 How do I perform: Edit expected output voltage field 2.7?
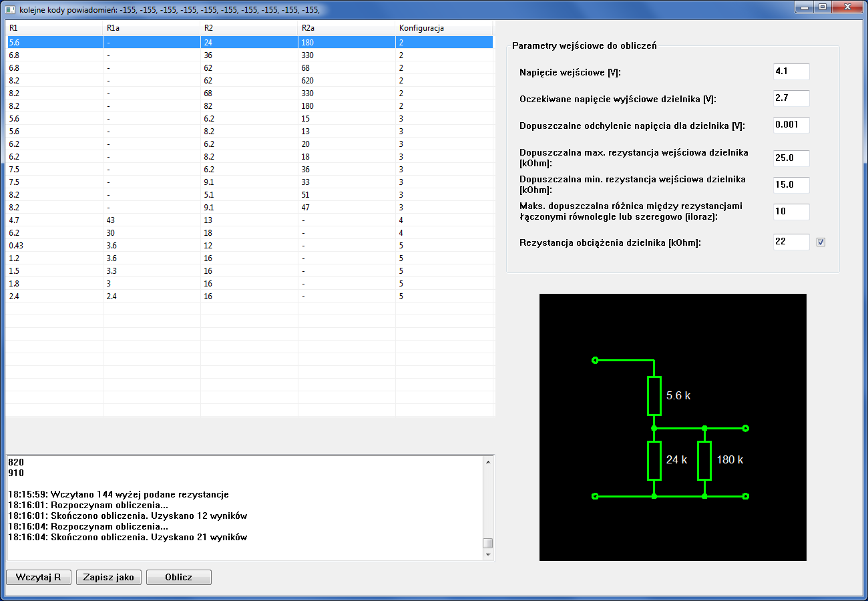791,98
